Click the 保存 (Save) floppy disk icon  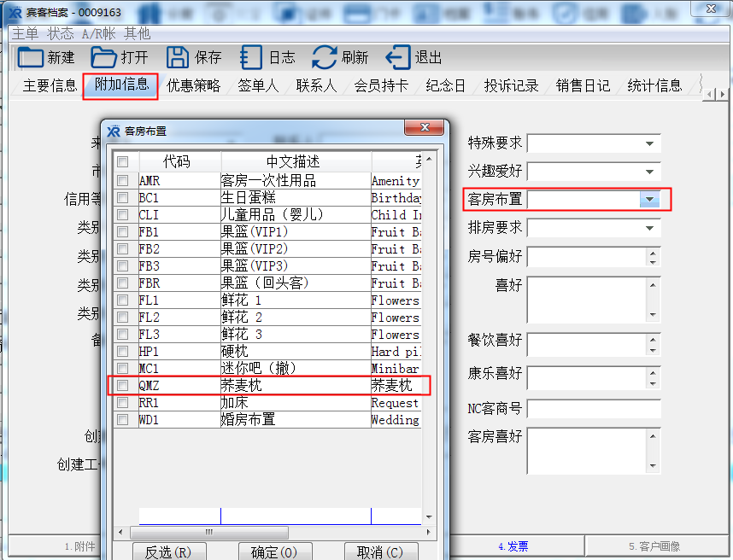(177, 57)
